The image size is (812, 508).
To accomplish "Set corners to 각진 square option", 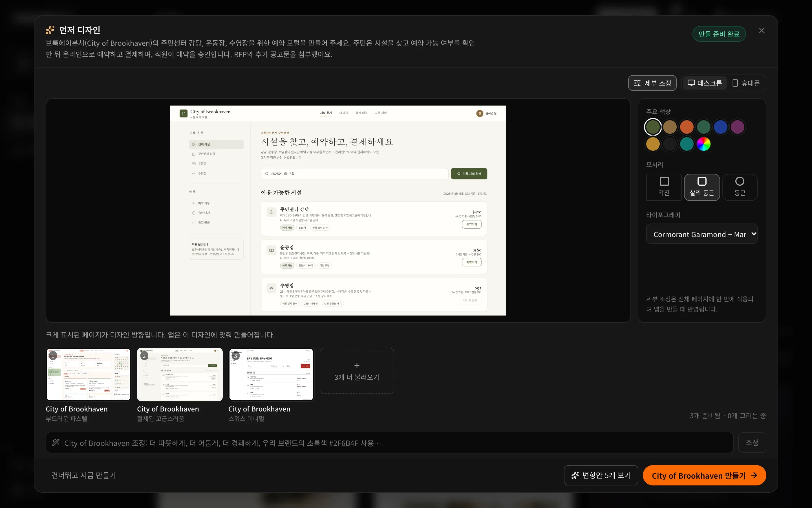I will pos(664,187).
